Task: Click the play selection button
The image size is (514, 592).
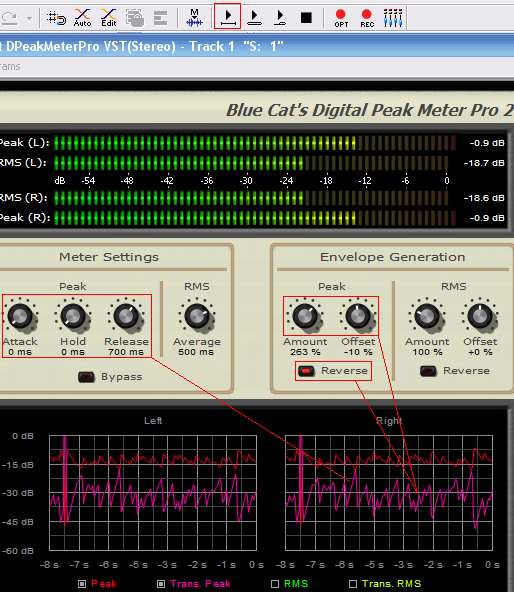Action: point(227,16)
